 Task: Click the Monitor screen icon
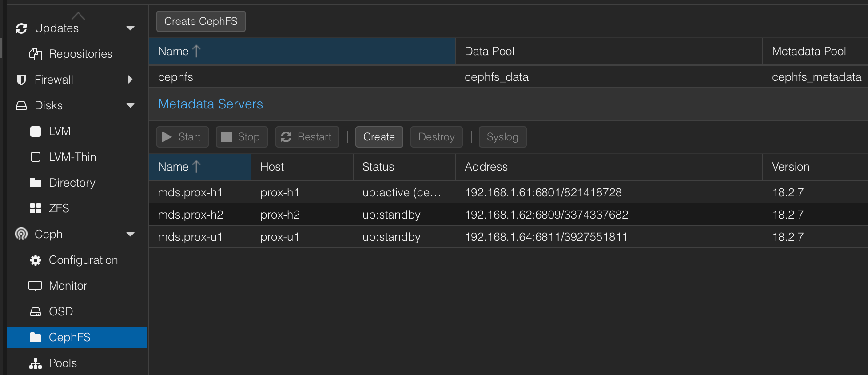35,286
